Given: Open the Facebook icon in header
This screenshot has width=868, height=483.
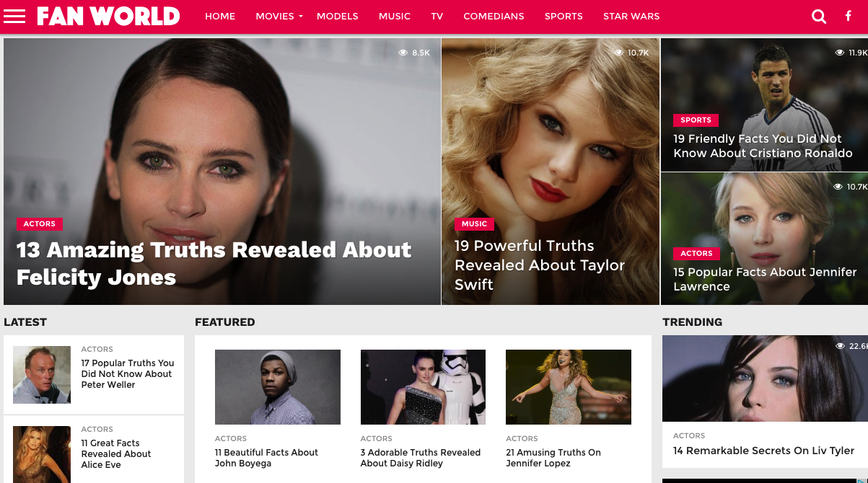Looking at the screenshot, I should click(849, 16).
